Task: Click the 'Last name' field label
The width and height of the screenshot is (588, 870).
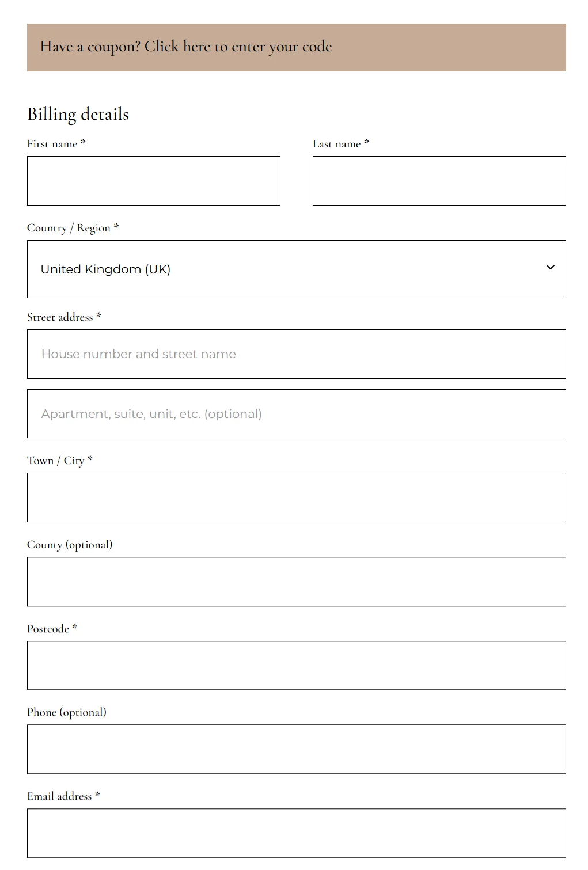Action: [x=337, y=144]
